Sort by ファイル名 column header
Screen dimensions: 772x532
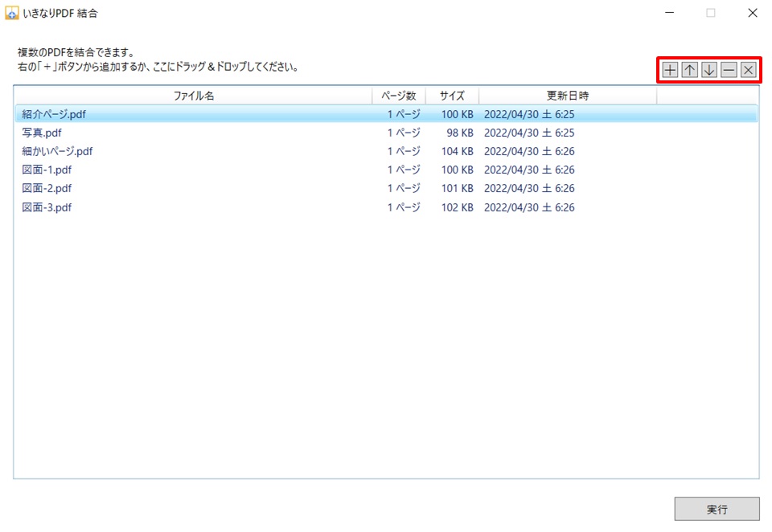[x=194, y=96]
